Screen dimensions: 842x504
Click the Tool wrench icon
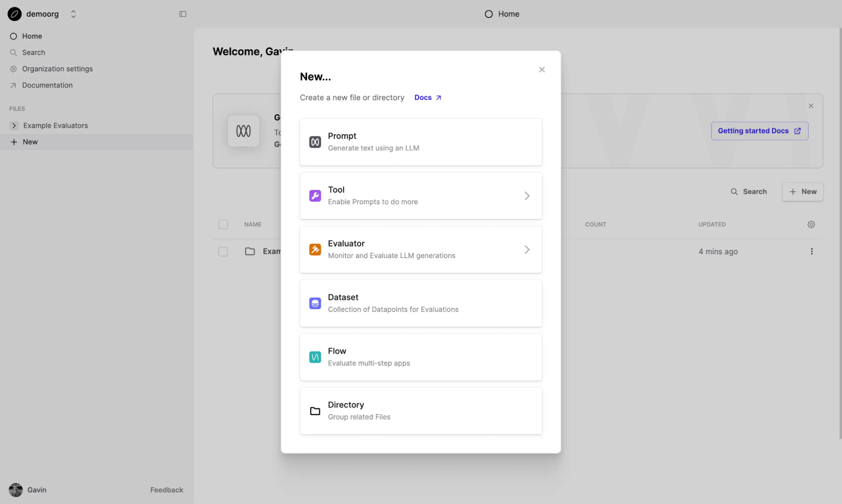tap(315, 195)
